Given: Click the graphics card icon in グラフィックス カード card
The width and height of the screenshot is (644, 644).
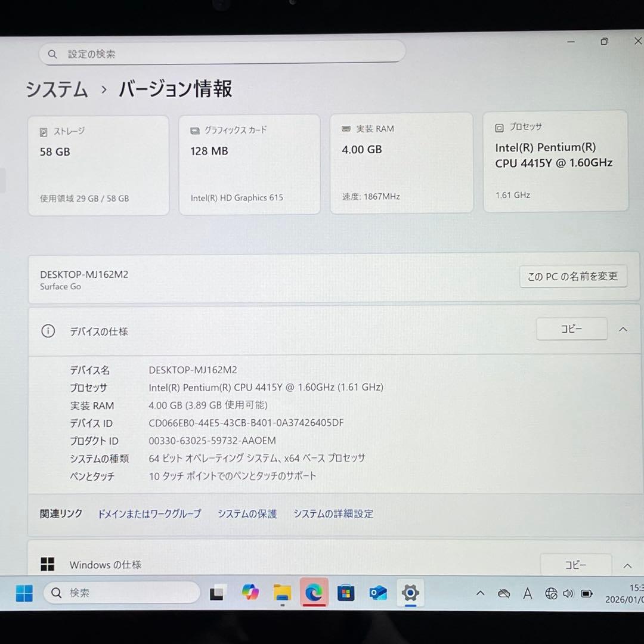Looking at the screenshot, I should [194, 131].
